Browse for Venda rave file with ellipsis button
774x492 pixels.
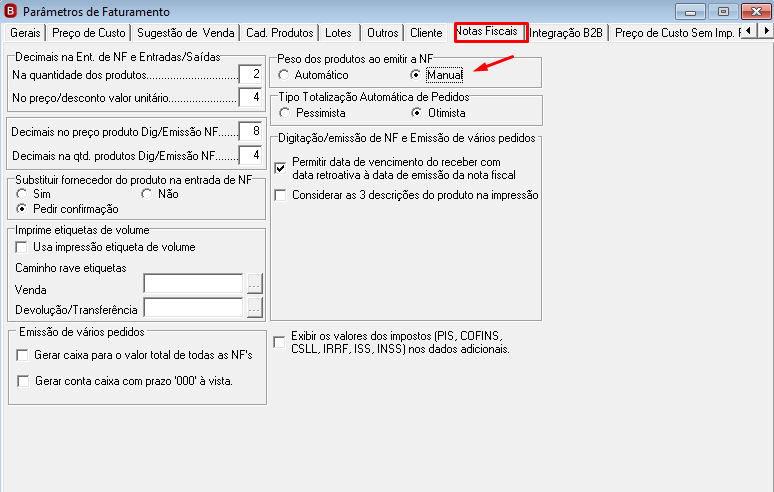click(254, 284)
